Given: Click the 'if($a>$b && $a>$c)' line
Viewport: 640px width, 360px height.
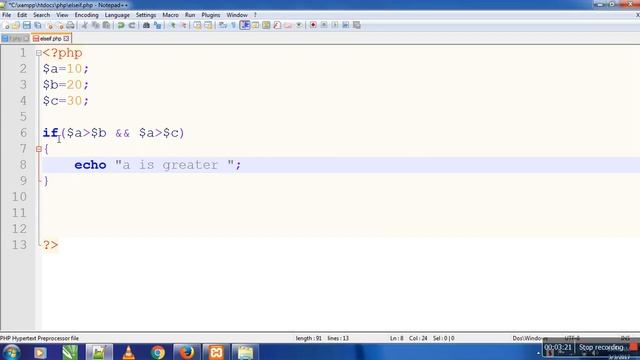Looking at the screenshot, I should 113,133.
